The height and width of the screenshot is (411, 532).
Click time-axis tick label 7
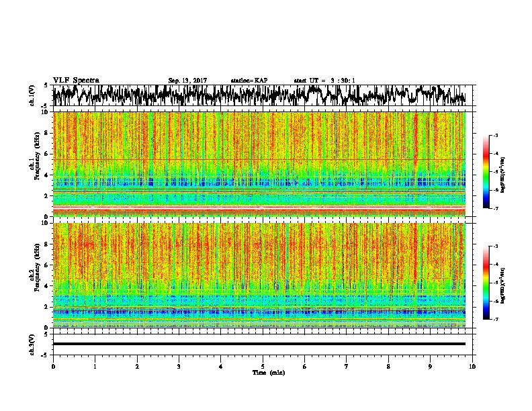tap(347, 367)
